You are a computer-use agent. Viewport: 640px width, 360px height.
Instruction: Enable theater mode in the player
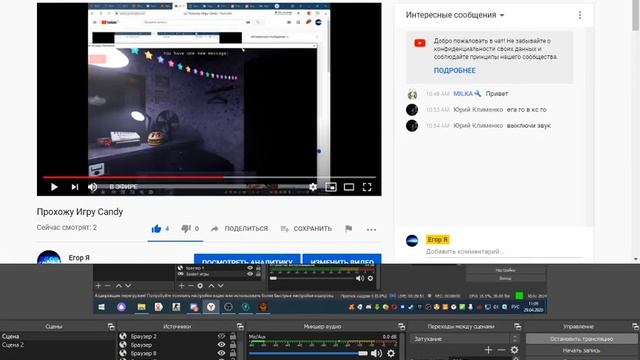(x=349, y=187)
